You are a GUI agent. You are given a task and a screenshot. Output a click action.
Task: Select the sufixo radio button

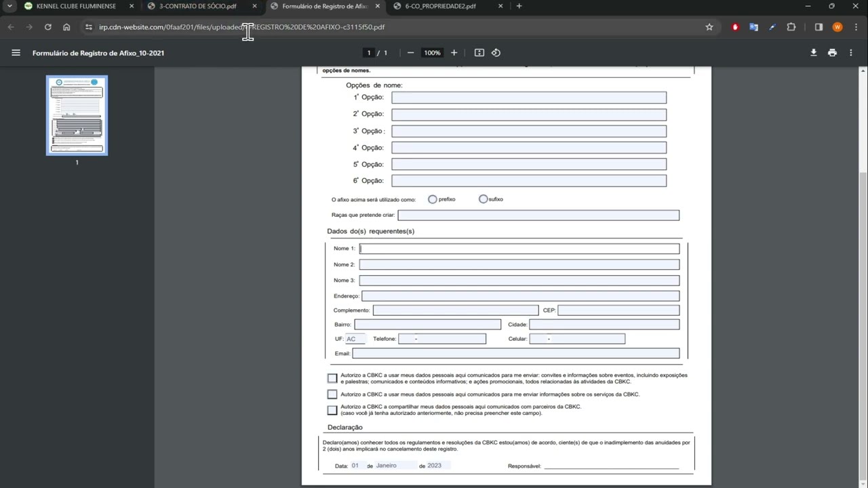pyautogui.click(x=484, y=199)
